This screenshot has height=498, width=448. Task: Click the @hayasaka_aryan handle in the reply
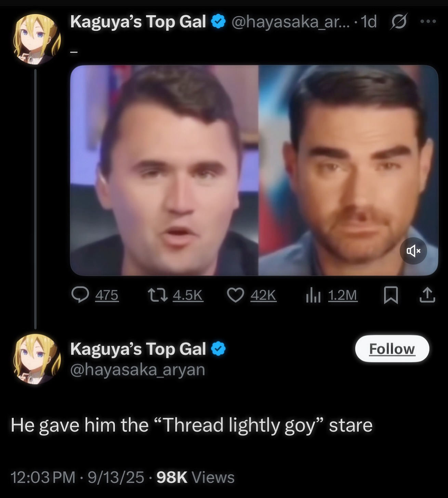click(x=137, y=370)
